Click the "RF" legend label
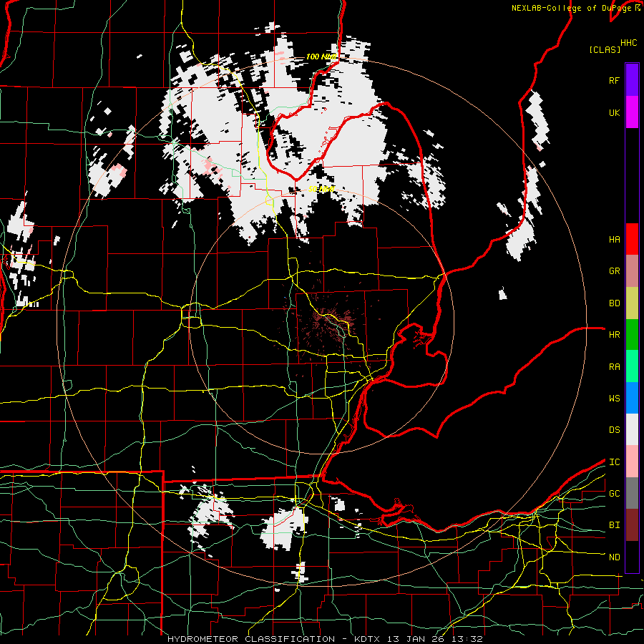This screenshot has height=644, width=644. point(614,80)
